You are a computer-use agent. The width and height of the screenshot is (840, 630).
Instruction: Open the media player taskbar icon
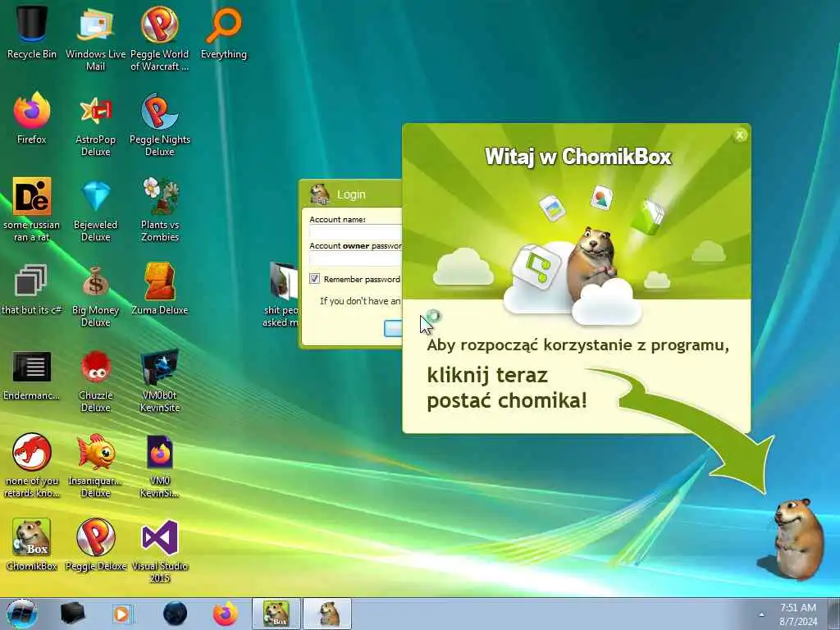click(x=121, y=614)
